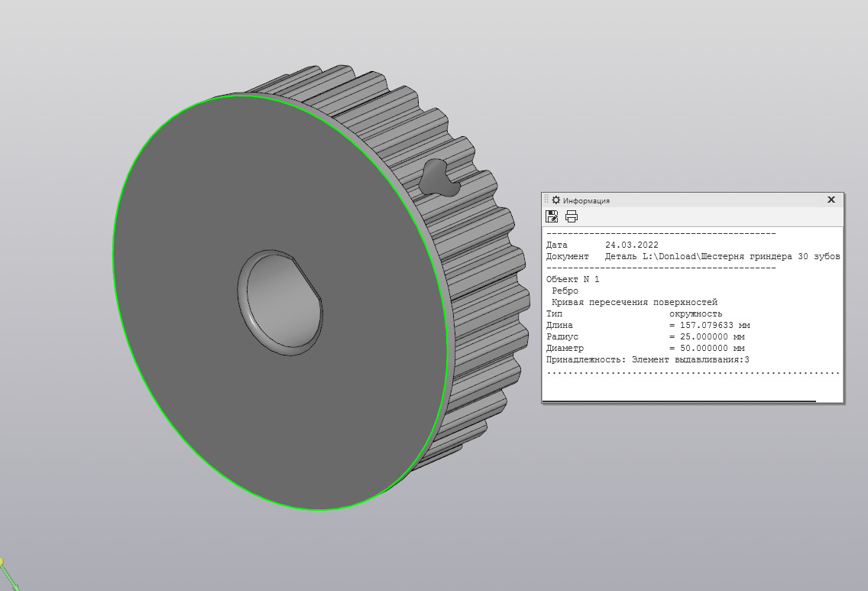Print the information report with the printer icon
The width and height of the screenshot is (868, 591).
(x=572, y=216)
